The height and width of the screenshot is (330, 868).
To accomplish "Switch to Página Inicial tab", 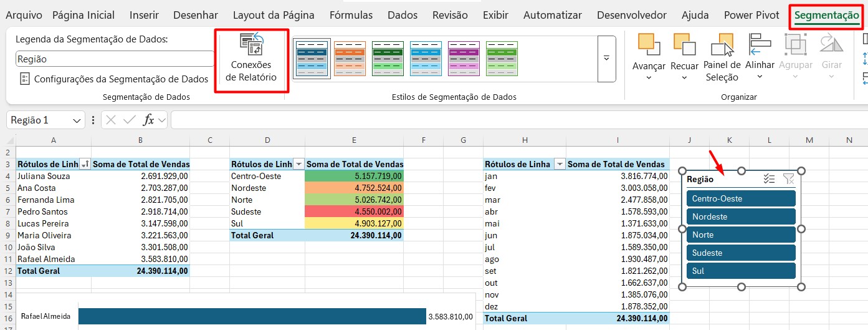I will 83,15.
